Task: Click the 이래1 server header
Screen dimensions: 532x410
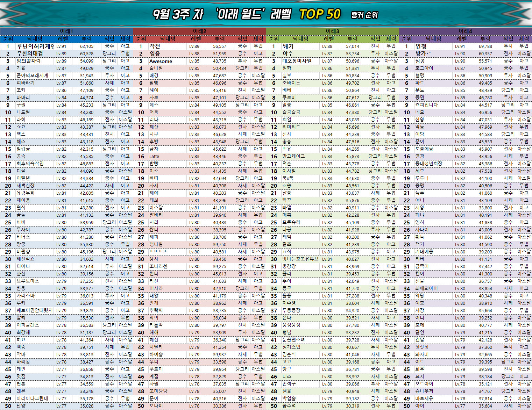Action: pyautogui.click(x=66, y=31)
